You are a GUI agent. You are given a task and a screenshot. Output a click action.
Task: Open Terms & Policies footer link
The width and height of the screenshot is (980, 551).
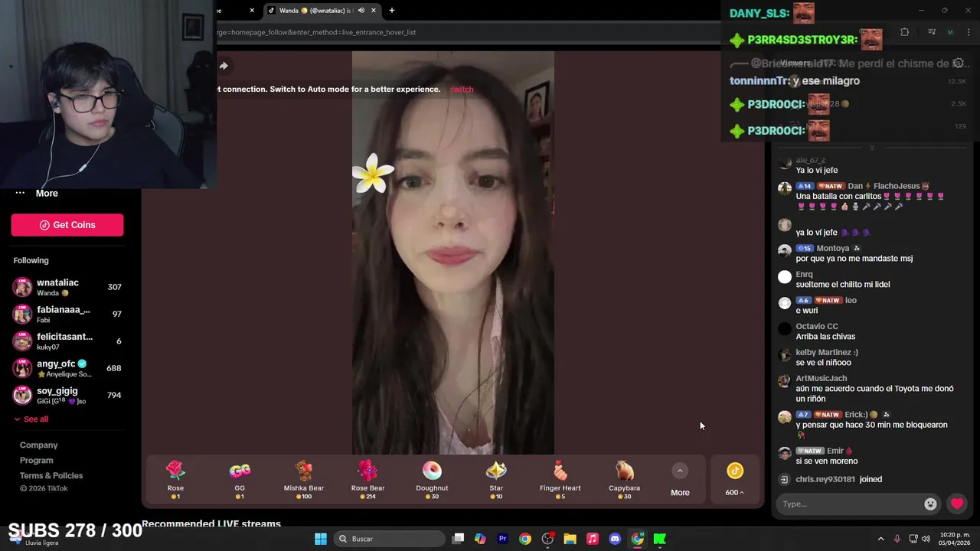click(x=51, y=476)
